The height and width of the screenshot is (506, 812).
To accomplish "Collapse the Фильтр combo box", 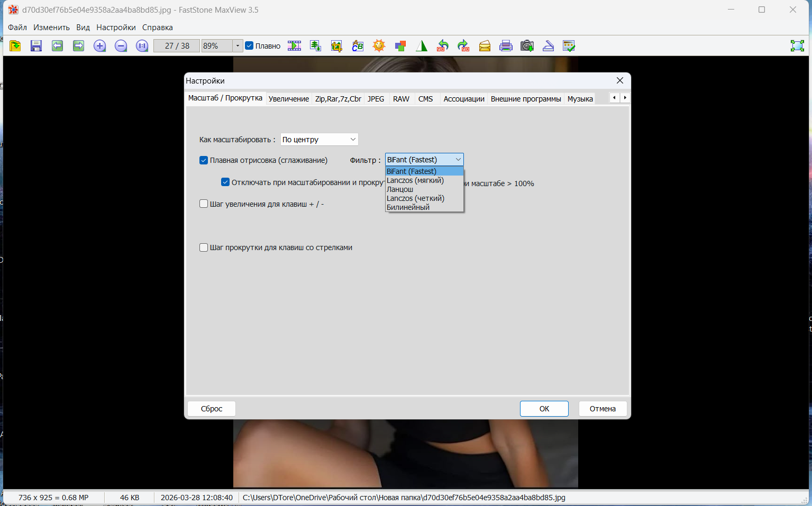I will (x=424, y=160).
